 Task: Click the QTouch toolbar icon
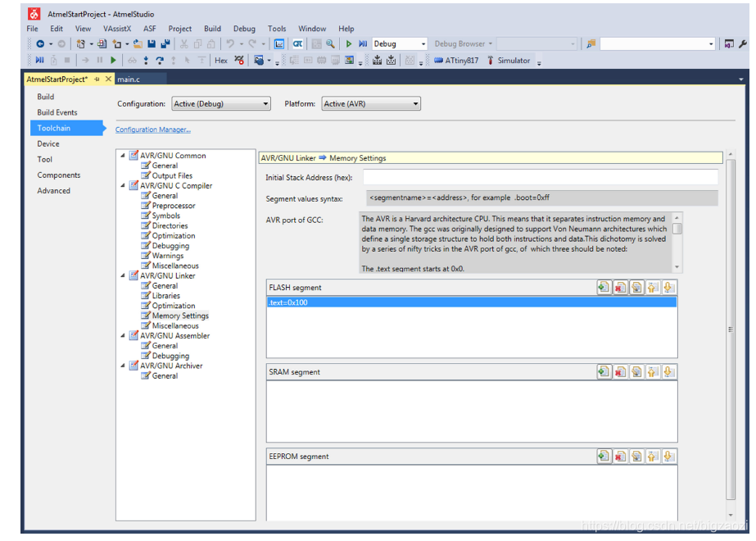pos(297,44)
